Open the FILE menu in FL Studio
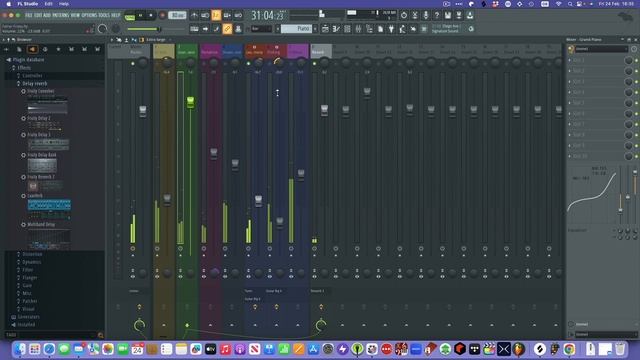The image size is (640, 360). [x=29, y=15]
